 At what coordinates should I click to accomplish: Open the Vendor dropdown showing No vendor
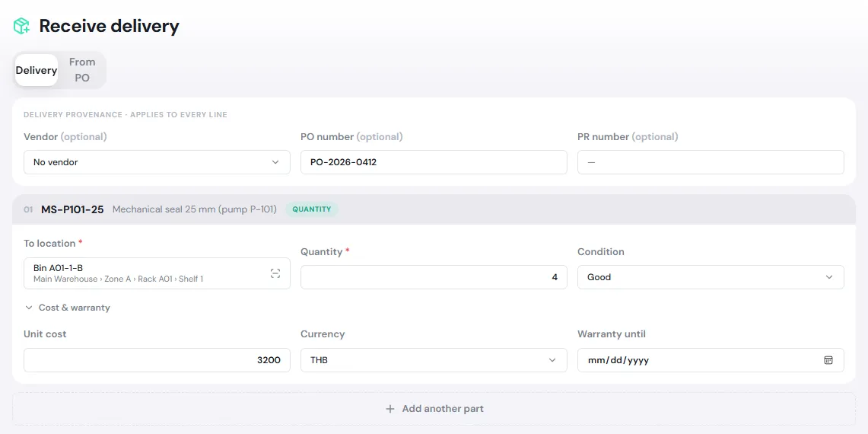pyautogui.click(x=157, y=162)
